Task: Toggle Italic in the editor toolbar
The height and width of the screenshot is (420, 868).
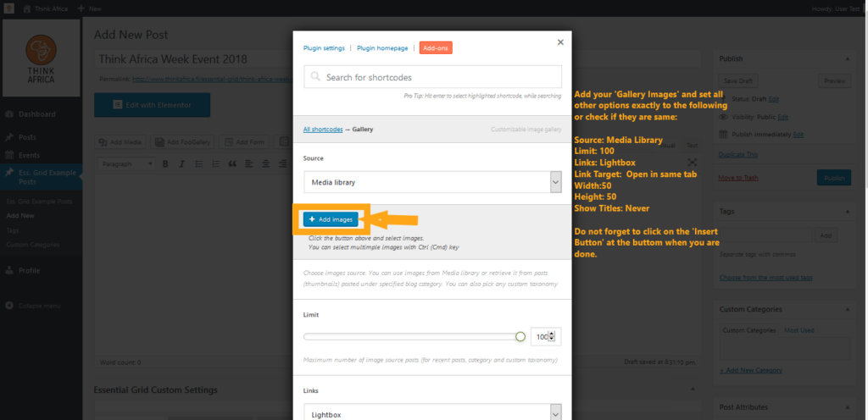Action: 181,164
